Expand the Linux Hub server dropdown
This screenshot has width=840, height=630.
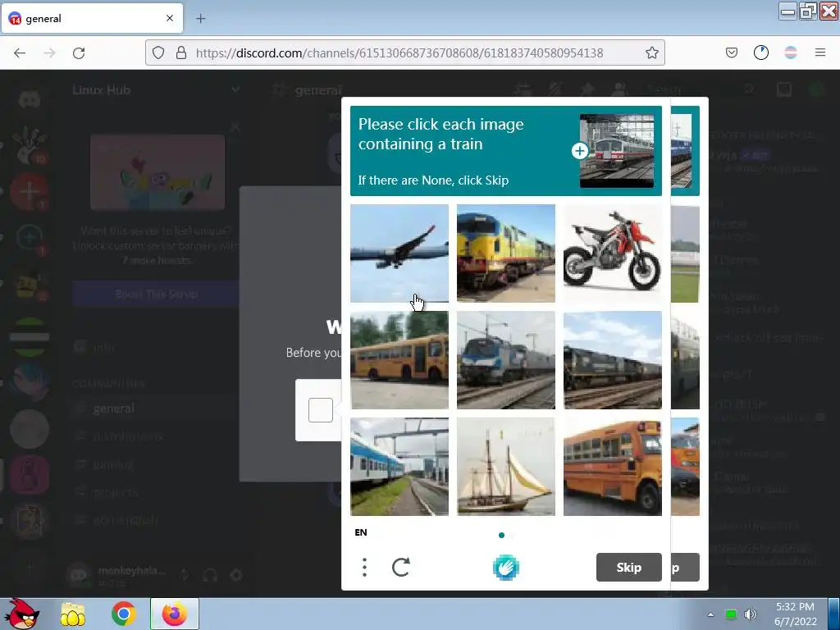point(235,89)
